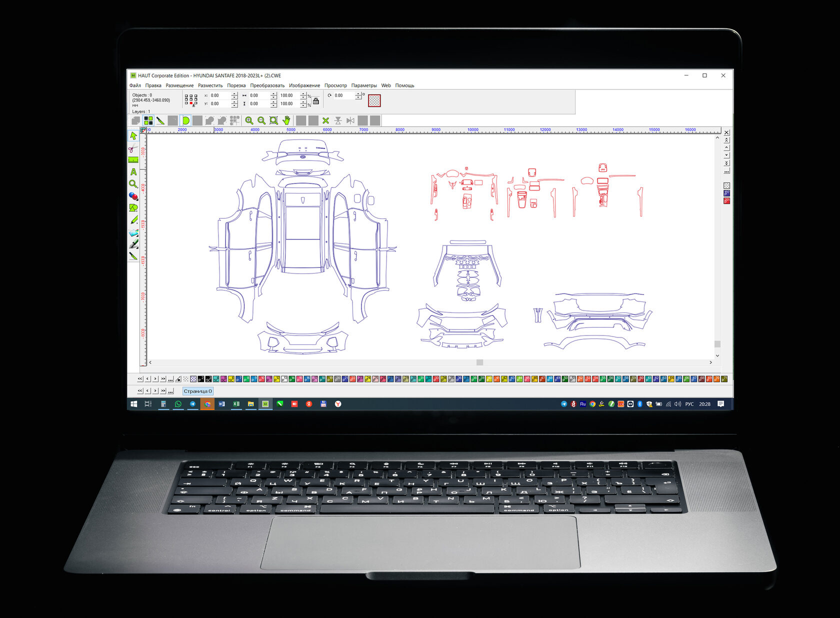Screen dimensions: 840x618
Task: Choose the scissors cut tool
Action: (x=133, y=148)
